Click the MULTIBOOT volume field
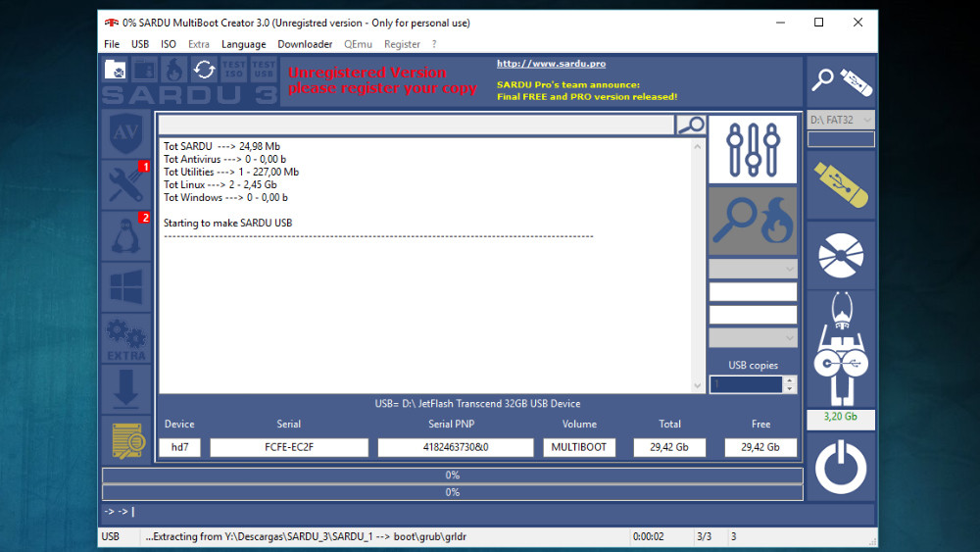 (579, 447)
